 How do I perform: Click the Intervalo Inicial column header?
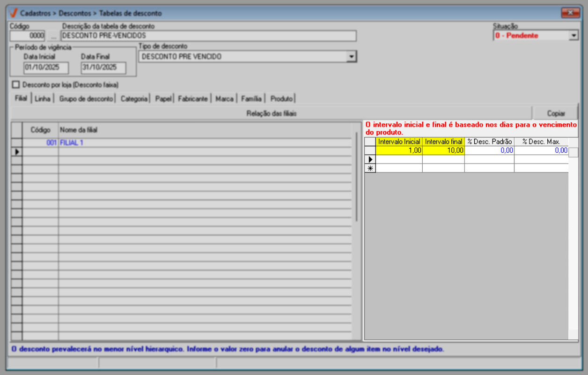point(399,142)
